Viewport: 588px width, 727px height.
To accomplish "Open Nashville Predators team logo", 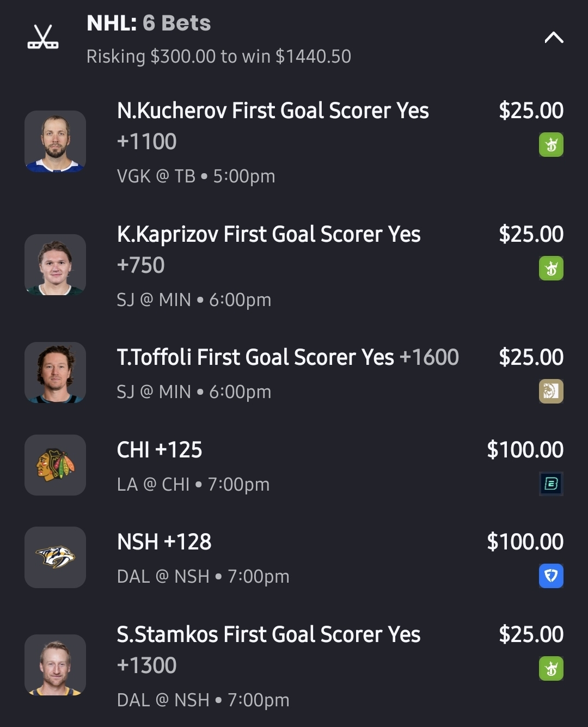I will [x=55, y=557].
